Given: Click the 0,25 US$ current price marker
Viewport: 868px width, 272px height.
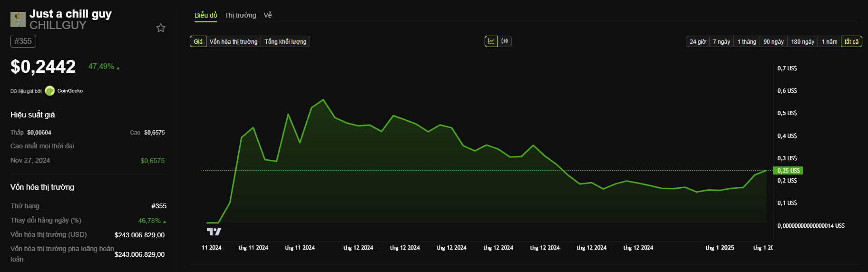Looking at the screenshot, I should coord(789,171).
